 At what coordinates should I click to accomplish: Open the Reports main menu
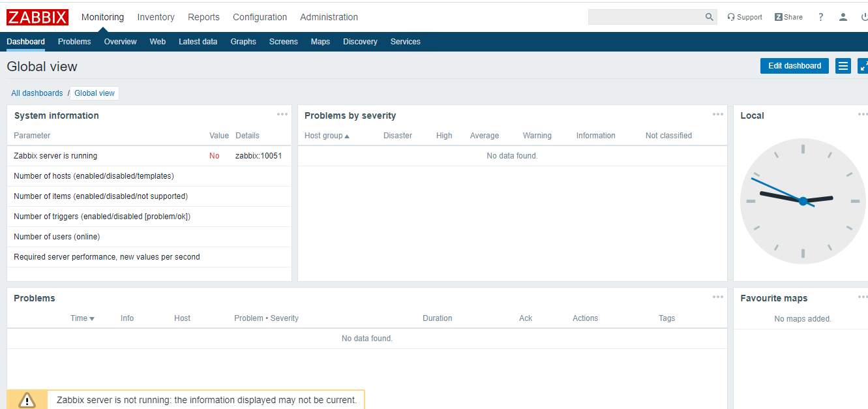click(203, 17)
